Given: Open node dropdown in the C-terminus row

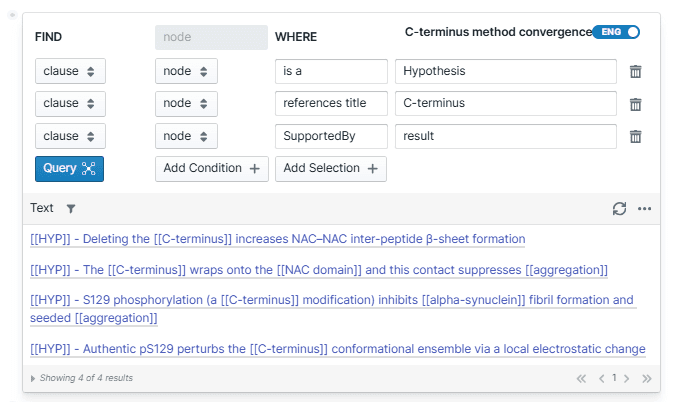Looking at the screenshot, I should 186,104.
